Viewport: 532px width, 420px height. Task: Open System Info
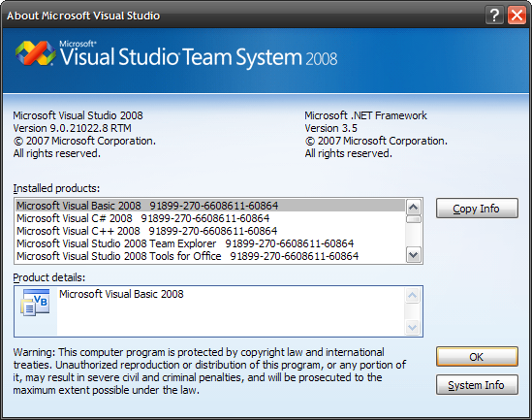(477, 385)
